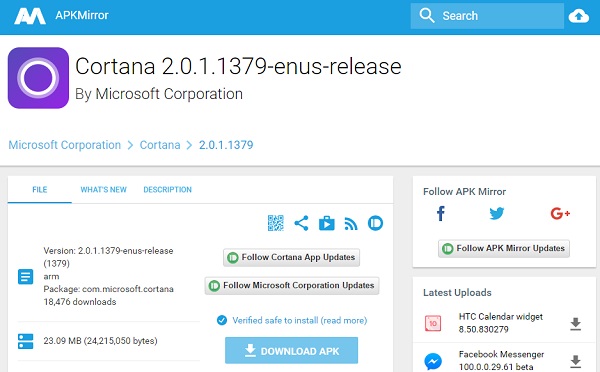Open HTC Calendar widget 8.50.830279 entry
This screenshot has height=372, width=600.
point(501,323)
